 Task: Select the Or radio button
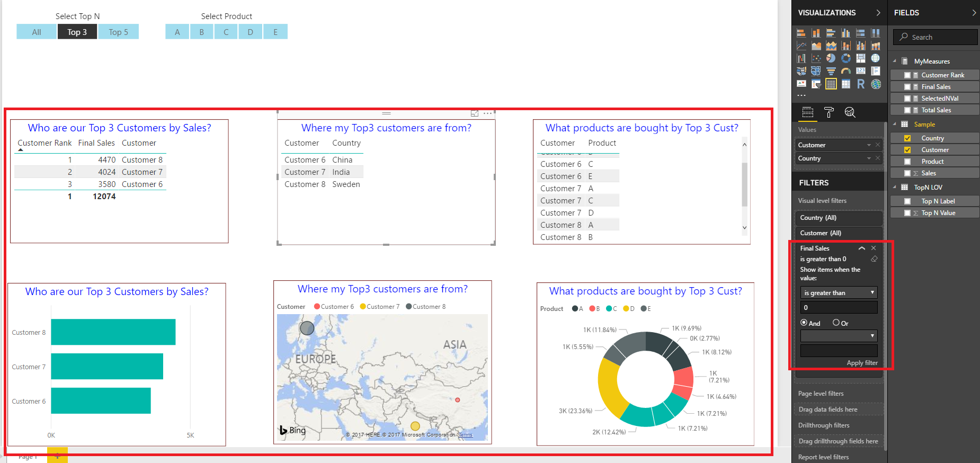tap(836, 323)
